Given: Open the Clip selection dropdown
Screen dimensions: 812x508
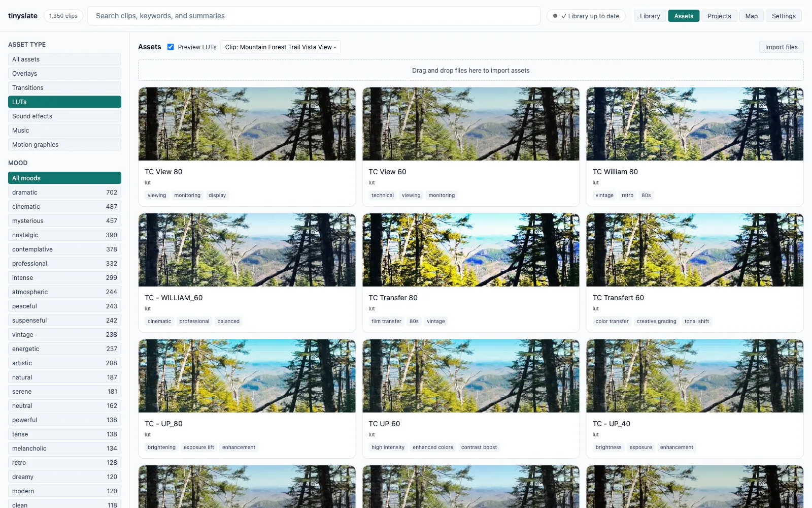Looking at the screenshot, I should click(x=281, y=47).
